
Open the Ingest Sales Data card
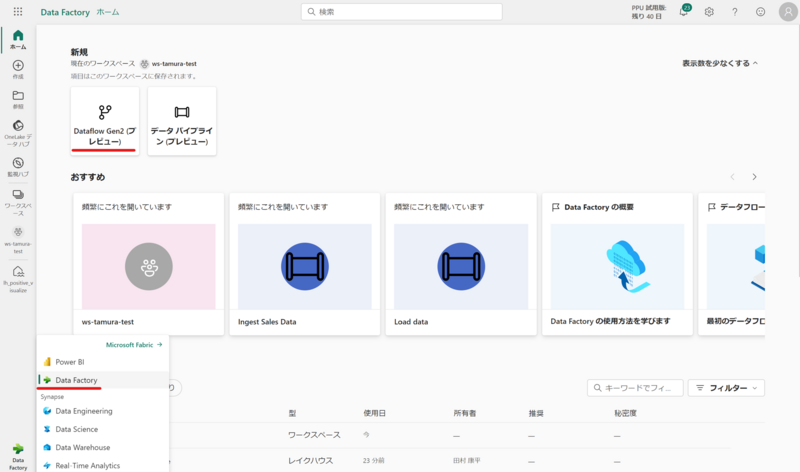[305, 264]
